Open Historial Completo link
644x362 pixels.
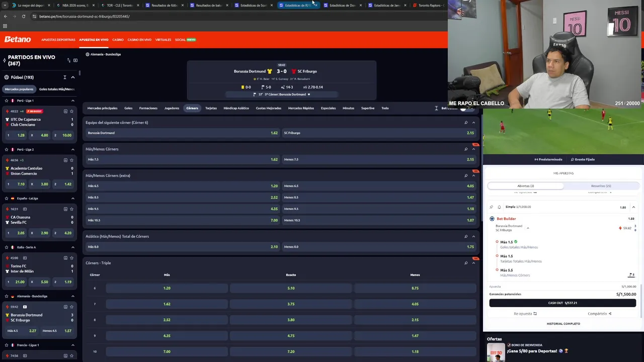(563, 324)
